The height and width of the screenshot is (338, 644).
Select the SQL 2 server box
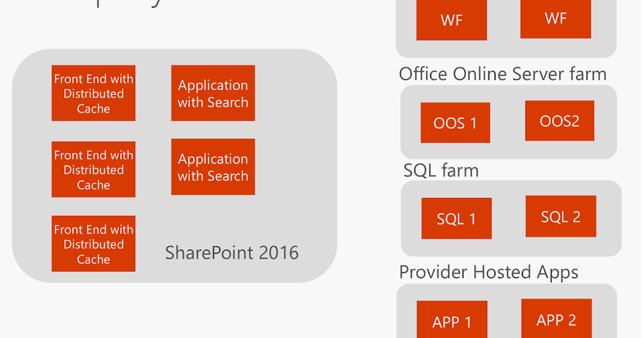click(x=561, y=216)
